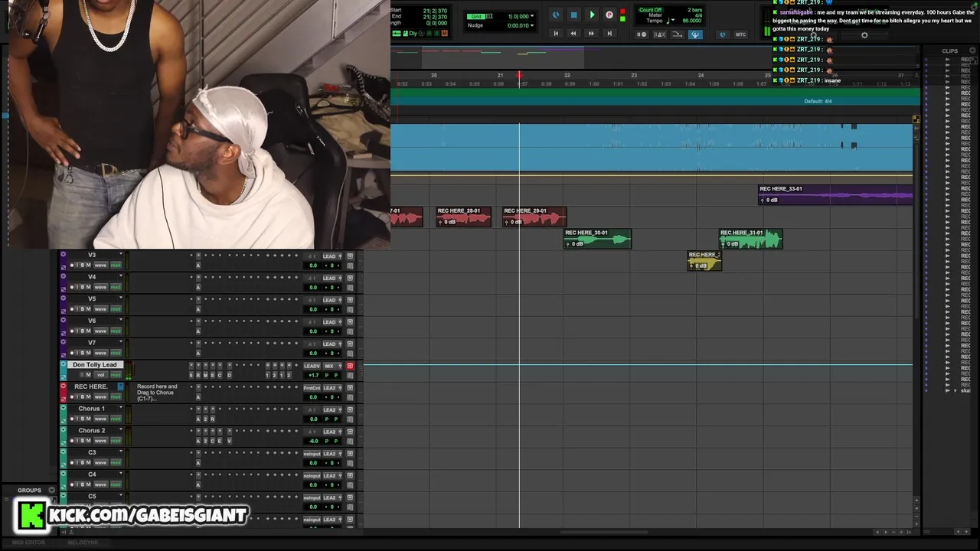Select the REC HERE_30-01 clip

(597, 239)
